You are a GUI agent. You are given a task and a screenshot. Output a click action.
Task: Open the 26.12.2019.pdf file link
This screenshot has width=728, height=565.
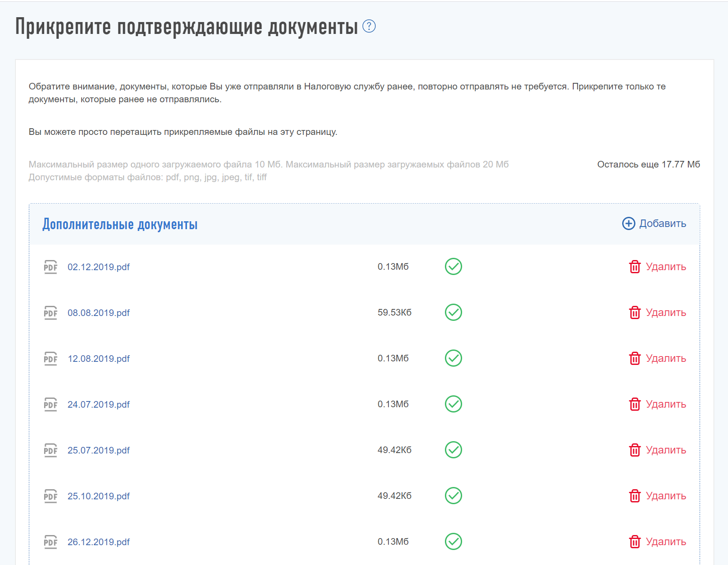98,542
